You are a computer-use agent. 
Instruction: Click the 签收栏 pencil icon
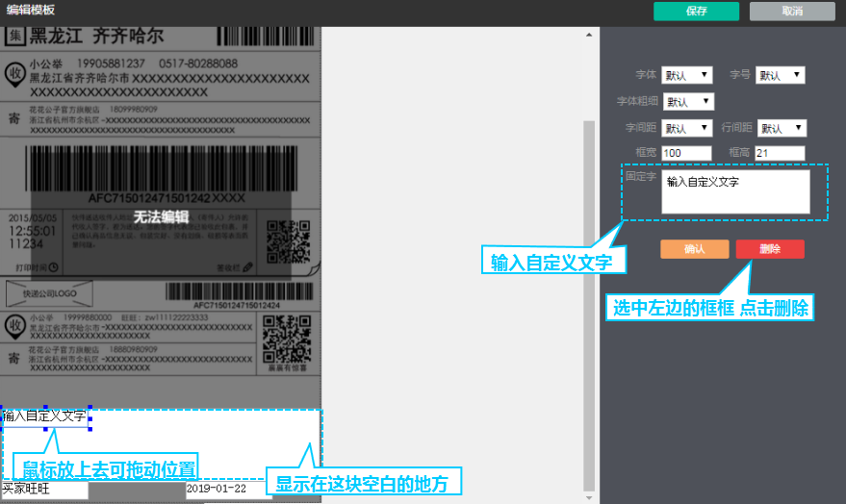[x=247, y=266]
